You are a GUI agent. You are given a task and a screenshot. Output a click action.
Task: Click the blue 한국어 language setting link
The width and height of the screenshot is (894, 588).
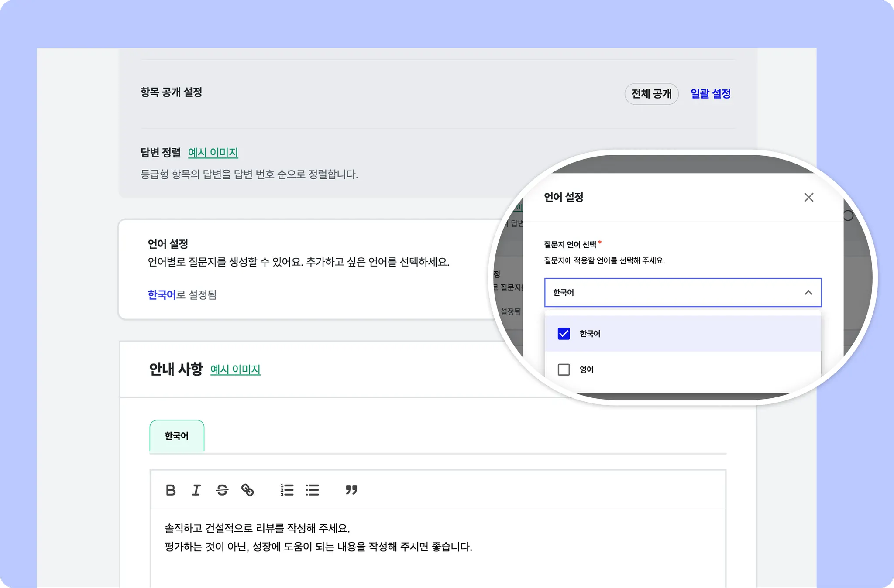(x=162, y=295)
